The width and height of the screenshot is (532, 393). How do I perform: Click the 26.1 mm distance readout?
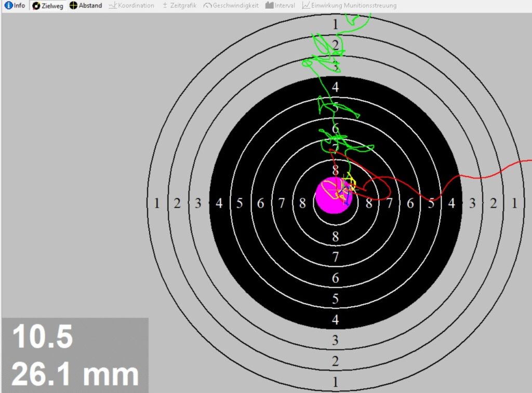click(x=75, y=374)
